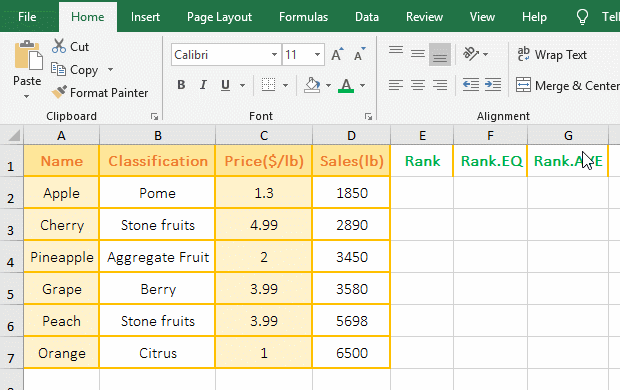Select the Rank header cell
The height and width of the screenshot is (390, 620).
click(x=422, y=161)
